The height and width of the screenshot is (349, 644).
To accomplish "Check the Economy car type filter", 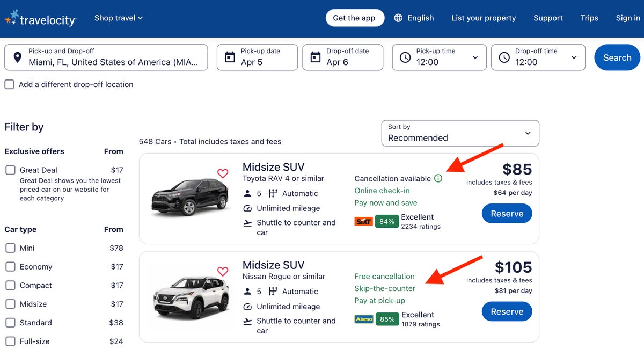I will 10,266.
